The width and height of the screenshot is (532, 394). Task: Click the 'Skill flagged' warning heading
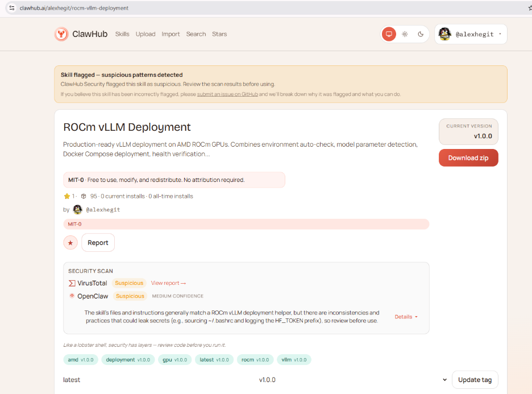[122, 74]
